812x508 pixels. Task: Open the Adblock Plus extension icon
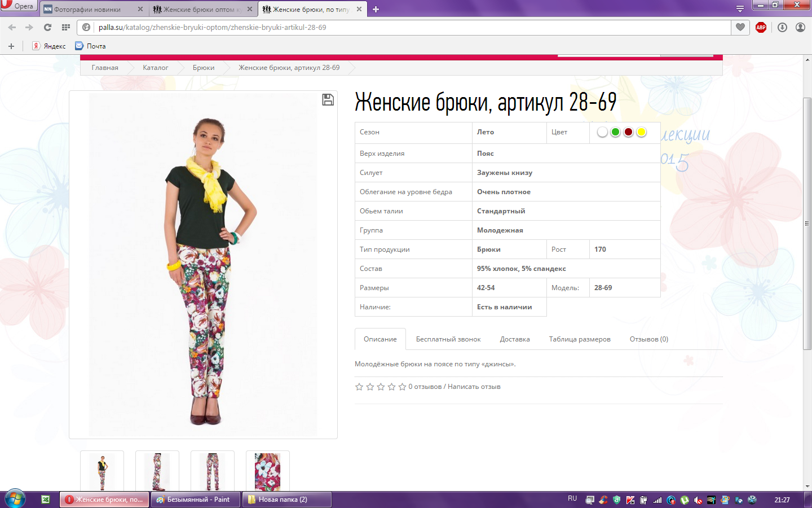pyautogui.click(x=761, y=27)
